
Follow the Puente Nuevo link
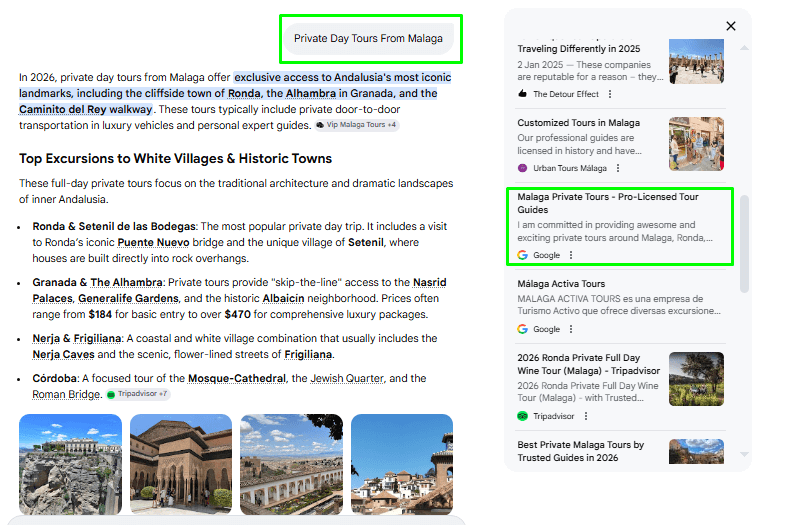(153, 242)
